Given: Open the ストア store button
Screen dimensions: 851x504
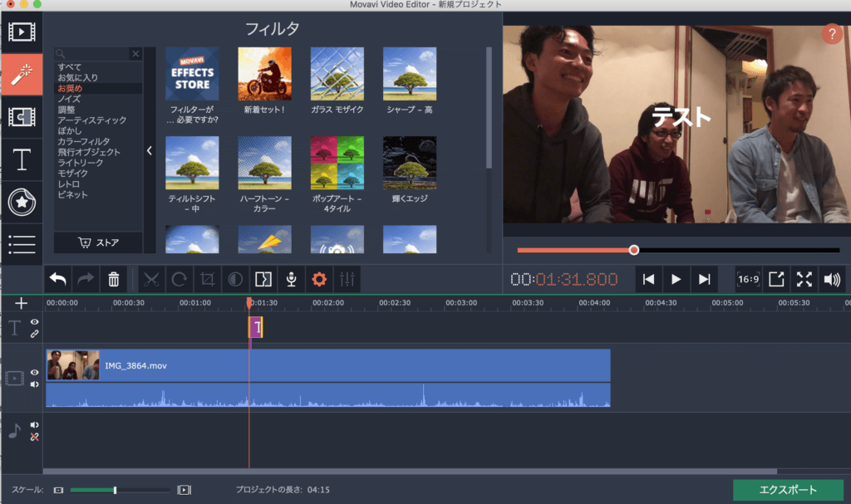Looking at the screenshot, I should pos(98,242).
